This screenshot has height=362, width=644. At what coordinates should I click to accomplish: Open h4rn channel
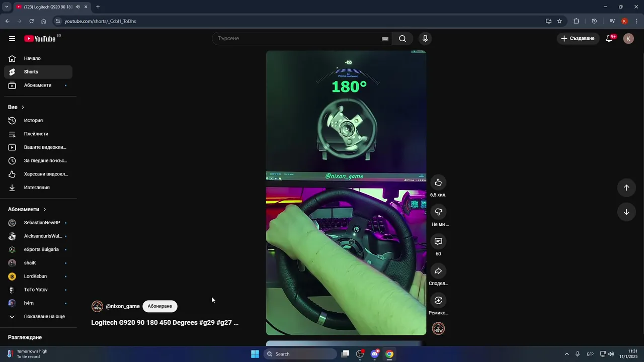[x=38, y=303]
